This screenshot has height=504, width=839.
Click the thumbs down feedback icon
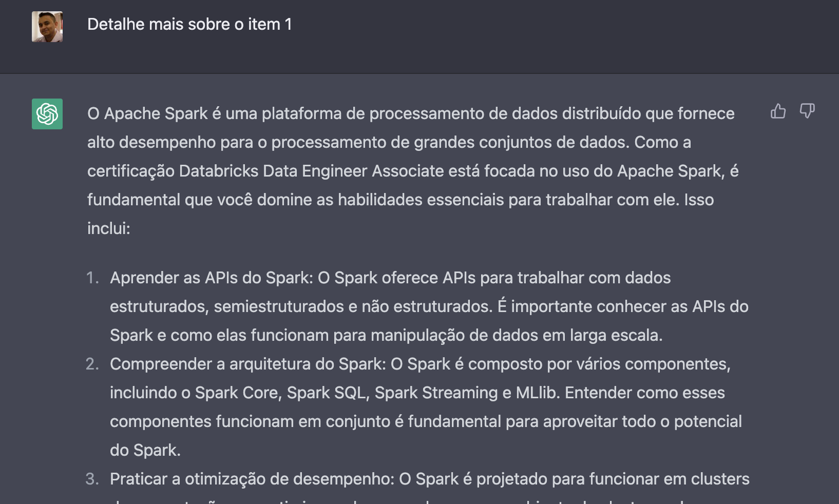(807, 111)
